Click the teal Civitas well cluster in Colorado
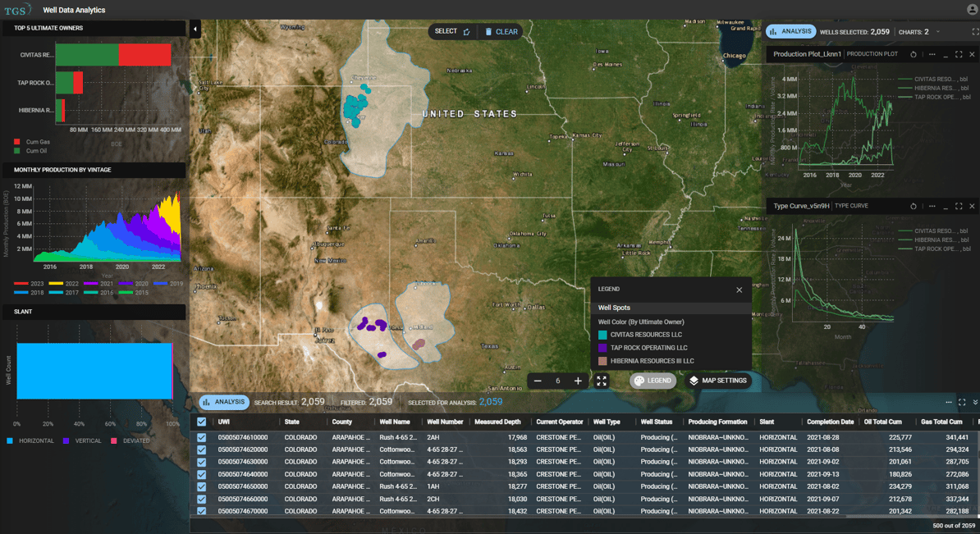 [355, 107]
